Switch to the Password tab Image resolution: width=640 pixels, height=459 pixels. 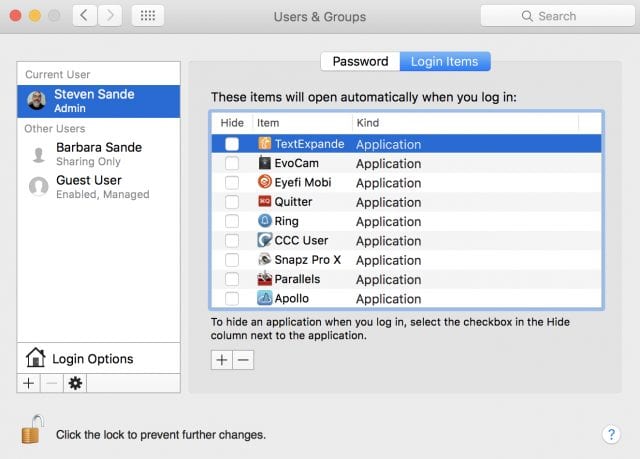point(360,61)
